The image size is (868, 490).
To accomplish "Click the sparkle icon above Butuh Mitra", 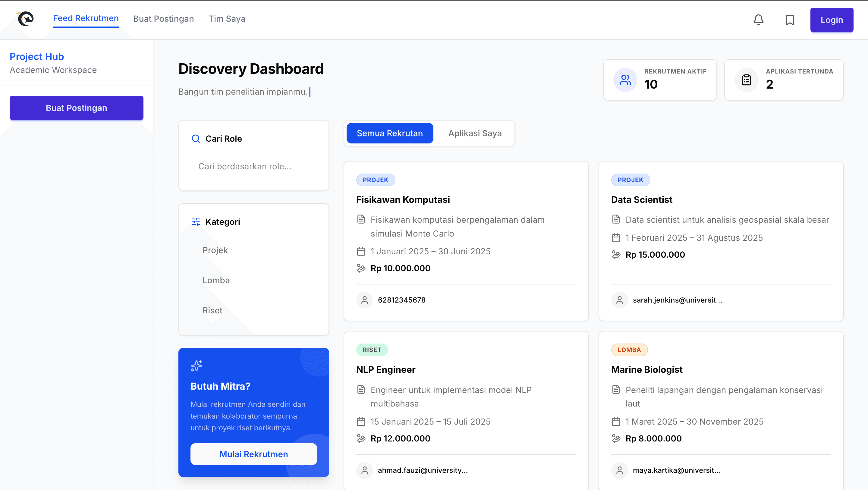I will click(x=197, y=366).
